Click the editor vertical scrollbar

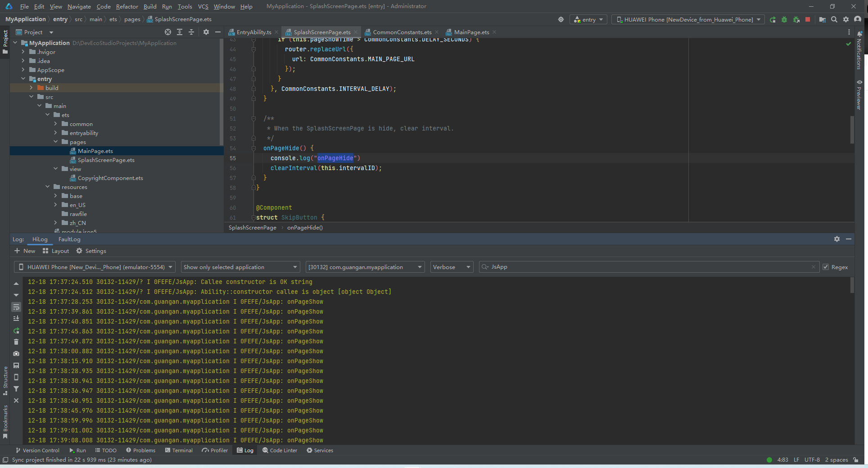tap(852, 130)
